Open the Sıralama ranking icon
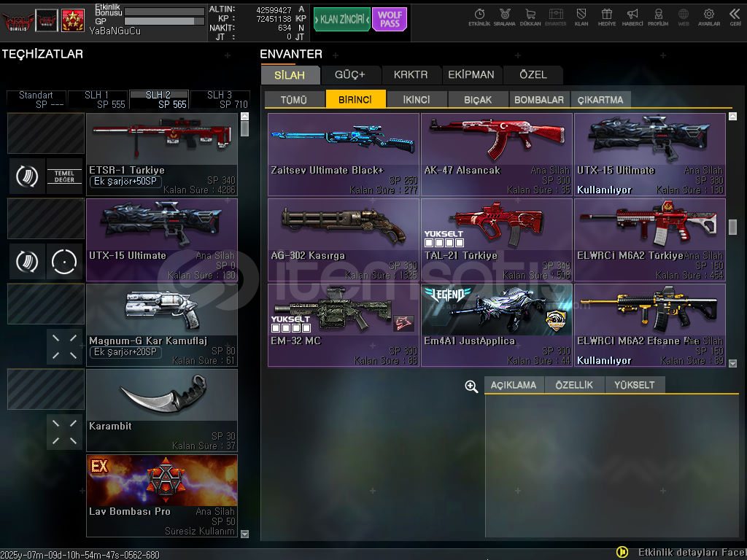Image resolution: width=747 pixels, height=560 pixels. pyautogui.click(x=505, y=17)
